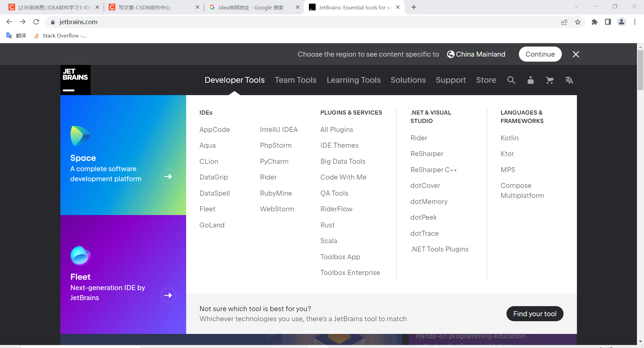Screen dimensions: 644x348
Task: Open the Chrome profile avatar icon
Action: [x=622, y=22]
